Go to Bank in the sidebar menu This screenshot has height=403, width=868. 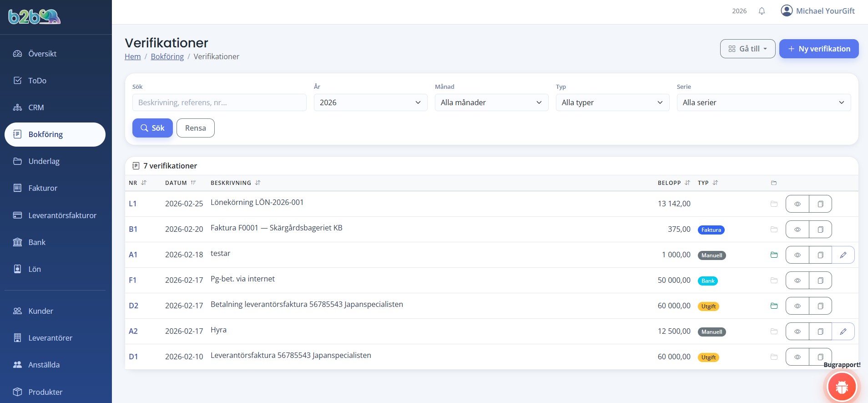click(x=37, y=242)
